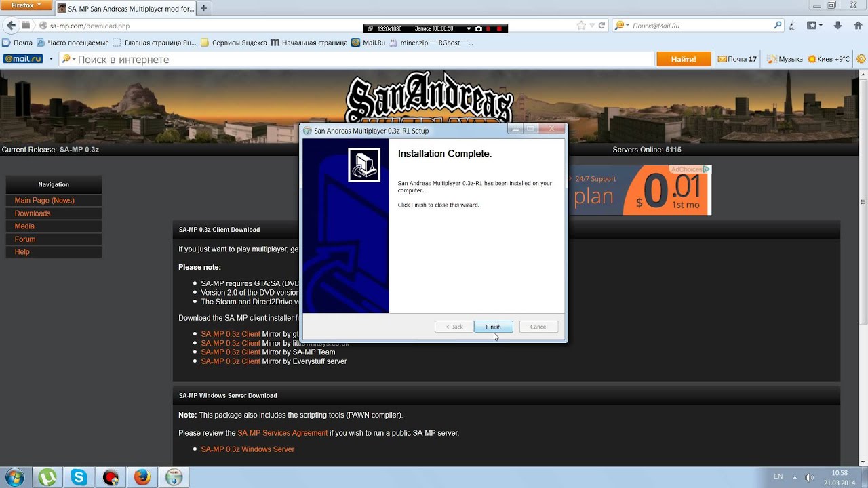Open the Firefox bookmarks menu button
Image resolution: width=868 pixels, height=488 pixels.
pos(814,26)
